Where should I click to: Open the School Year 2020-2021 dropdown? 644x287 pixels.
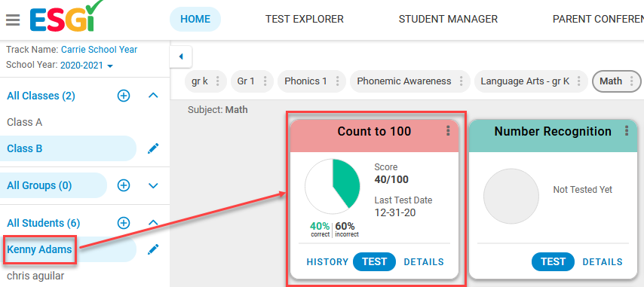click(x=87, y=66)
